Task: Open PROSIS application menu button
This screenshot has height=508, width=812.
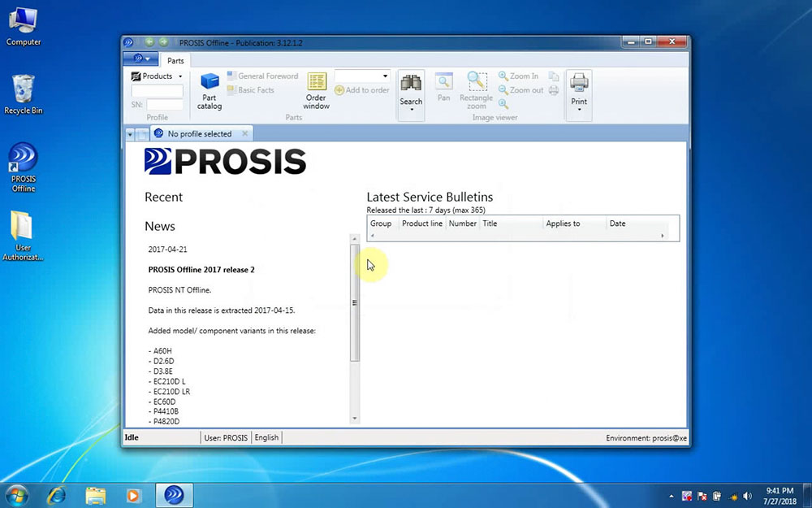Action: click(x=141, y=59)
